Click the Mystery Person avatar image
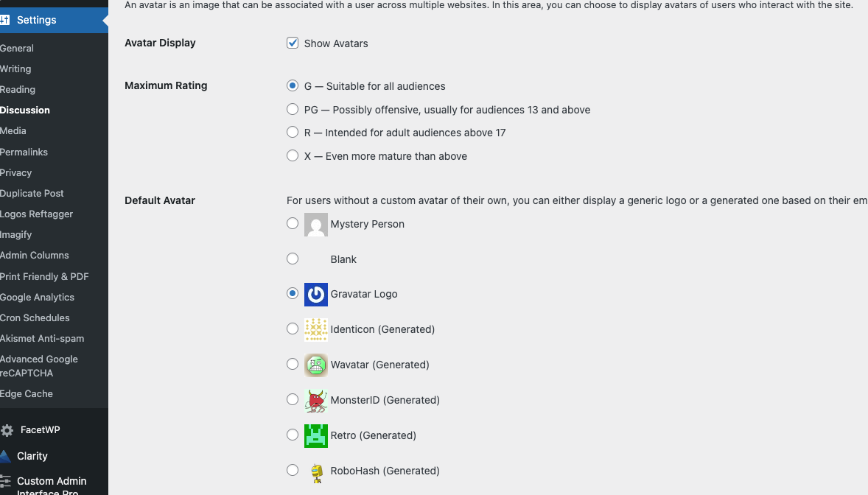Viewport: 868px width, 495px height. coord(315,224)
